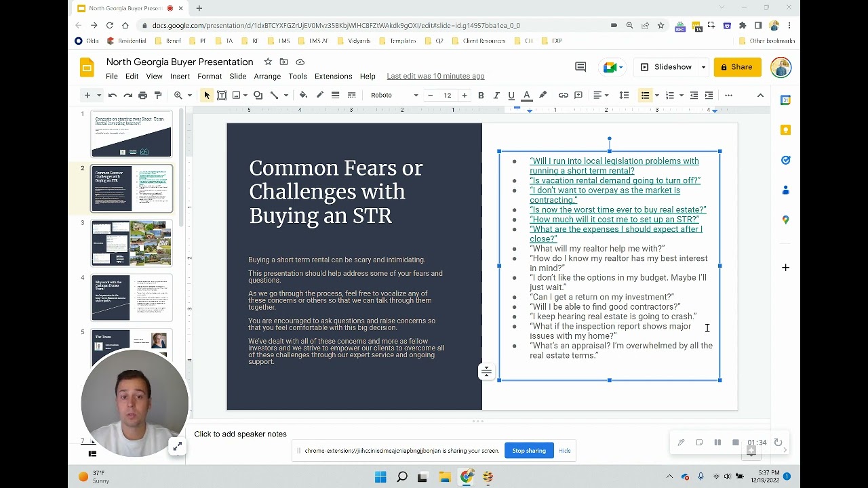The height and width of the screenshot is (488, 868).
Task: Choose the Select arrow cursor tool
Action: click(207, 96)
